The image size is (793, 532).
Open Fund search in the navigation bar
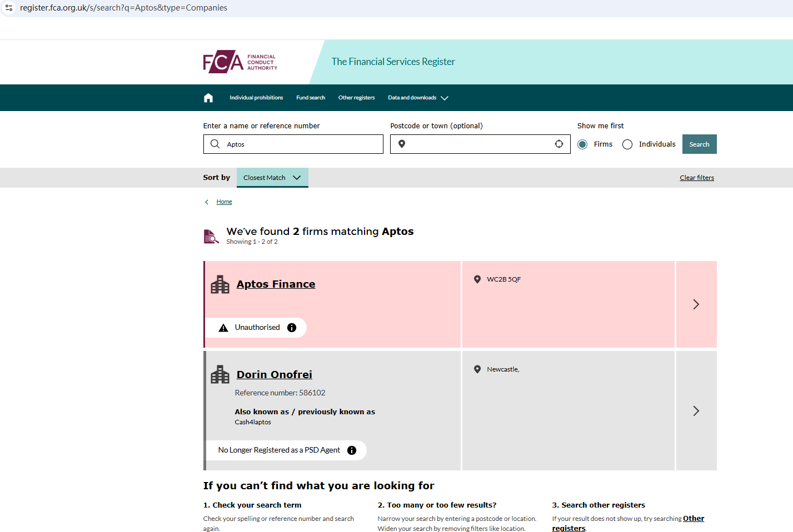[311, 98]
